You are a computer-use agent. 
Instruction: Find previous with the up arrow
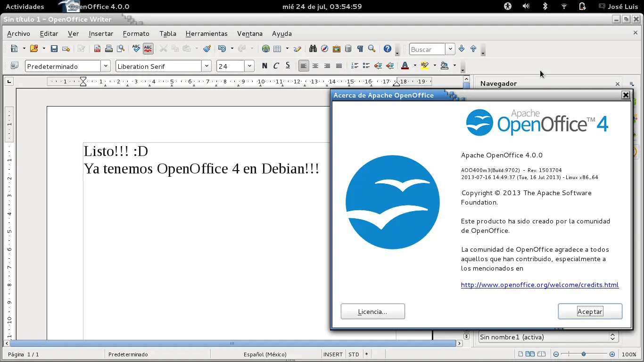[x=473, y=49]
